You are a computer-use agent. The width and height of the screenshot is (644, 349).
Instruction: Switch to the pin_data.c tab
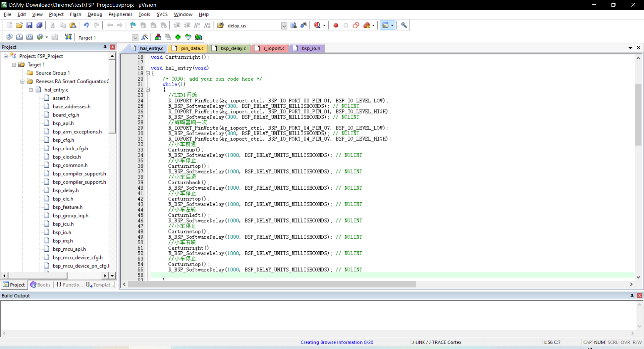coord(188,48)
